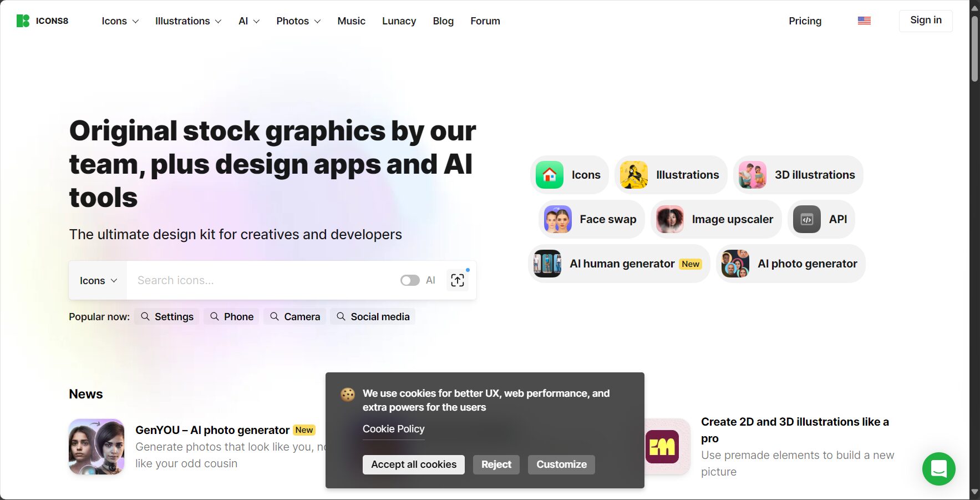Click the Image upscaler chip thumbnail
The width and height of the screenshot is (980, 500).
click(670, 219)
